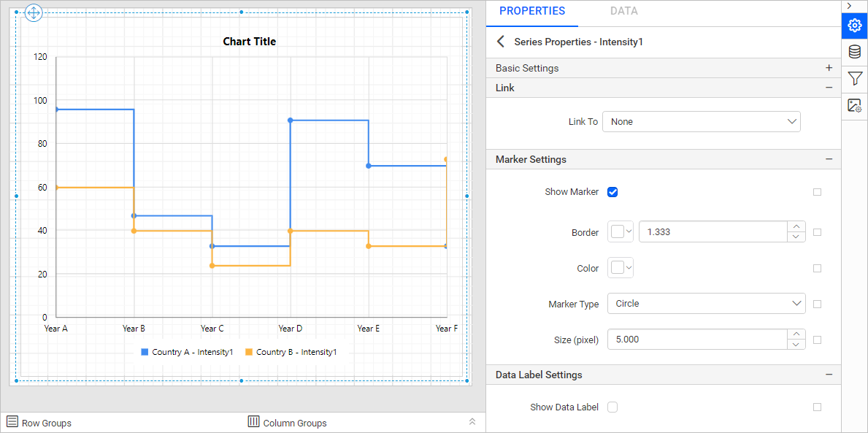Click the image settings icon in sidebar
The width and height of the screenshot is (868, 433).
[x=854, y=106]
